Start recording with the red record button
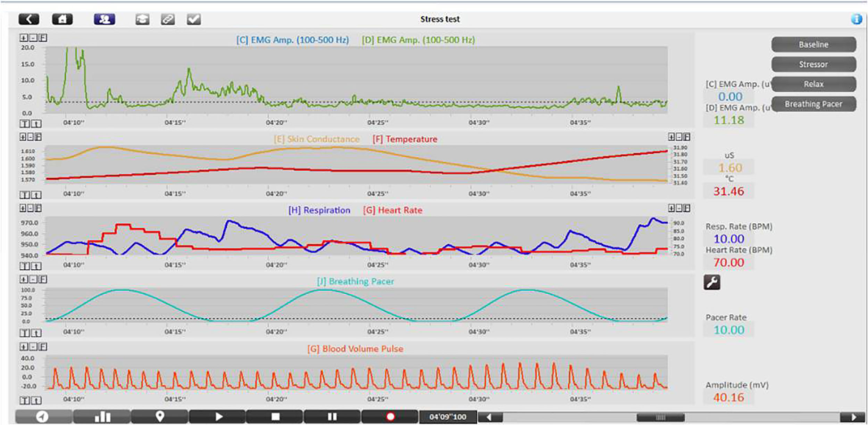This screenshot has width=868, height=425. 390,416
